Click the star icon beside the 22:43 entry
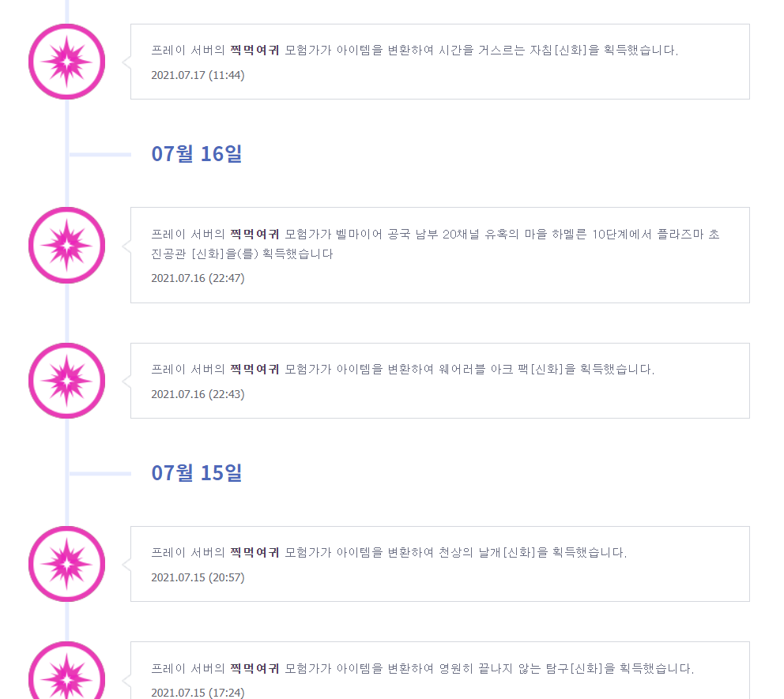784x699 pixels. click(66, 381)
